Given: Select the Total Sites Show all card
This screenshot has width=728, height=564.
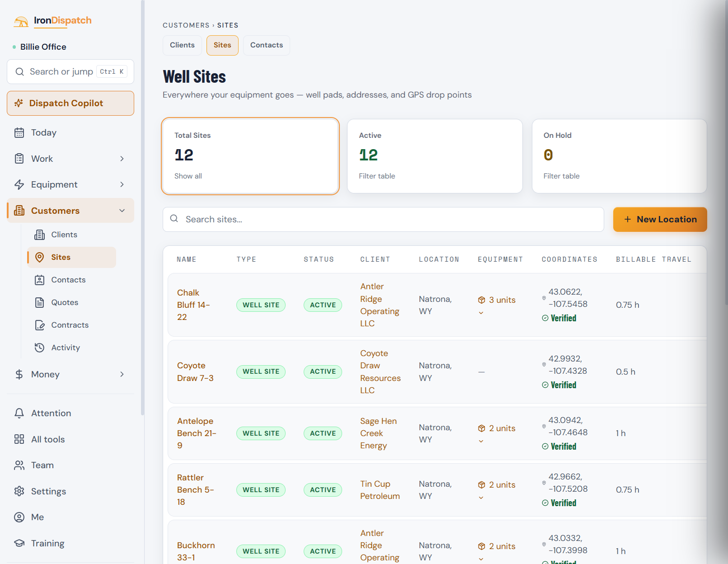Looking at the screenshot, I should (x=250, y=156).
